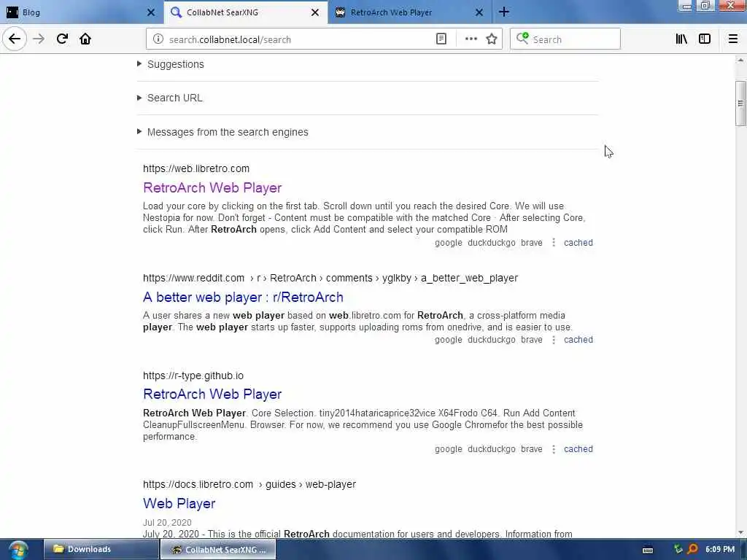Show site information icon in address bar

pos(158,39)
